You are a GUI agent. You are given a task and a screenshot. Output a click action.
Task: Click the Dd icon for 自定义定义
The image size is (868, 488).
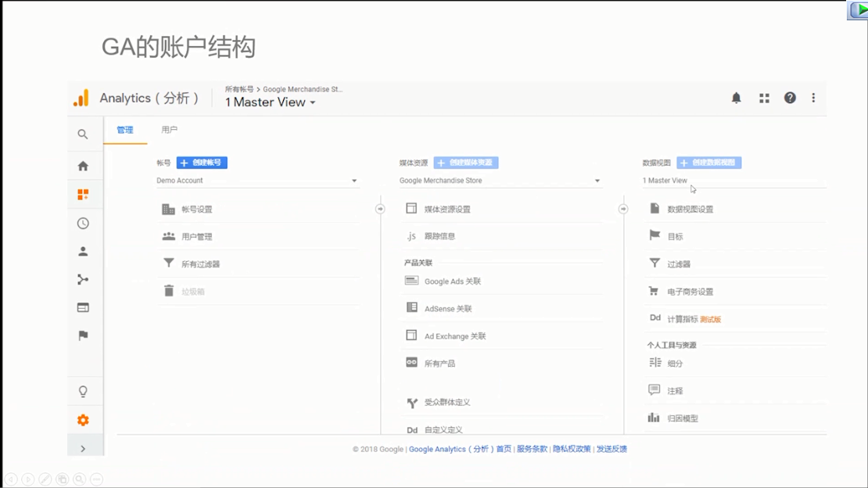coord(412,430)
